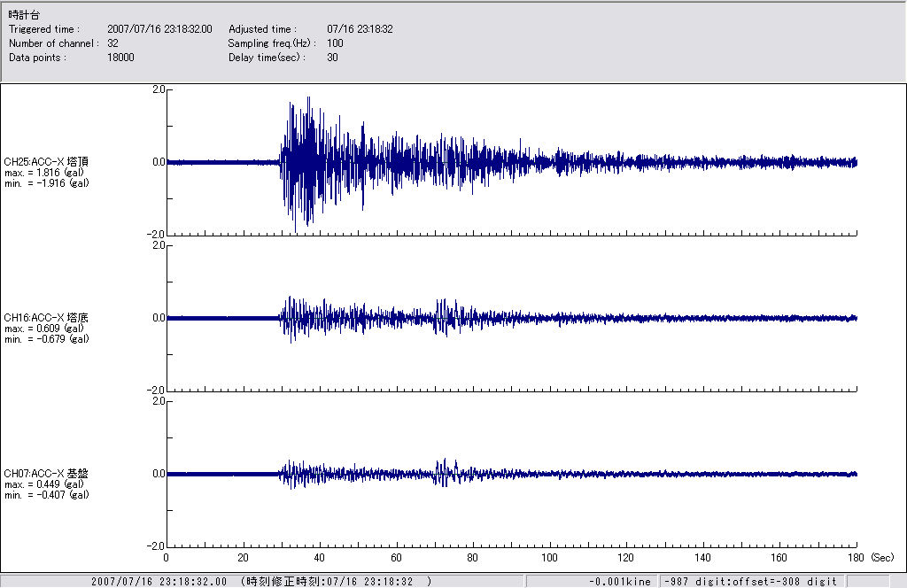Select the CH07:ACC-X 基盤 channel label
Image resolution: width=907 pixels, height=588 pixels.
(x=46, y=473)
